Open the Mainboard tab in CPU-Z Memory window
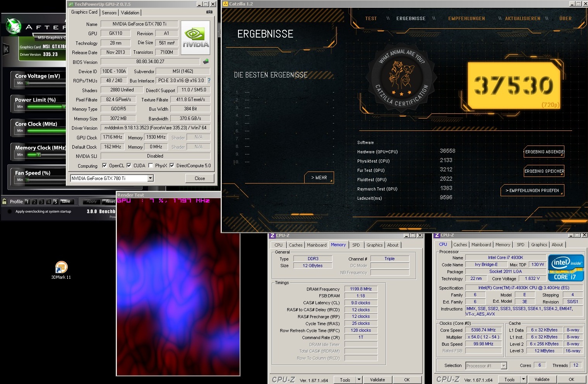The image size is (588, 384). click(317, 245)
